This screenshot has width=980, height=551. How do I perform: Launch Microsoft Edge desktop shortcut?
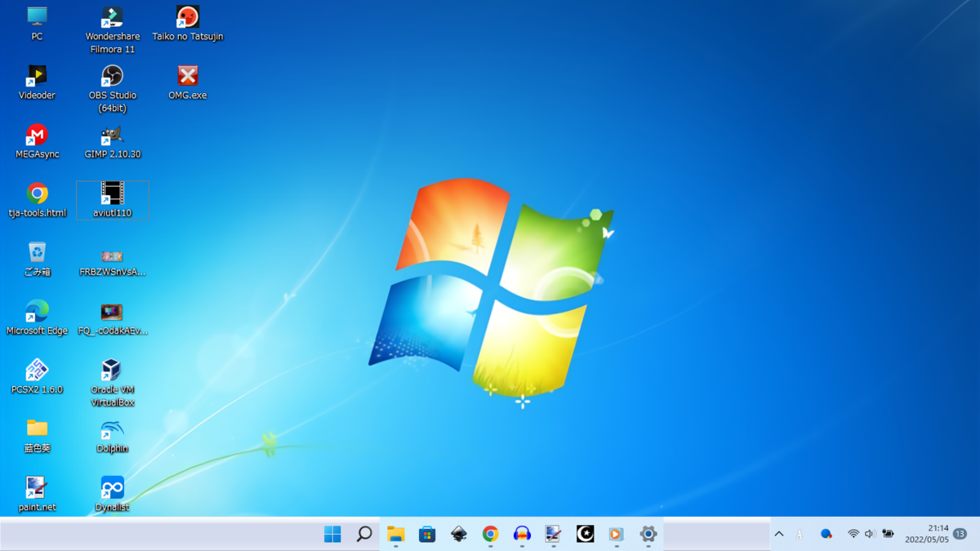point(37,318)
